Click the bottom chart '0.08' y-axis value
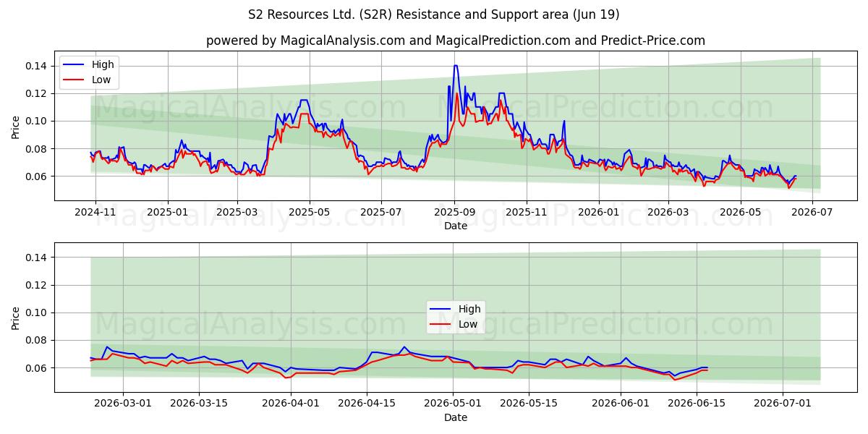Screen dimensions: 868x434 tap(37, 340)
